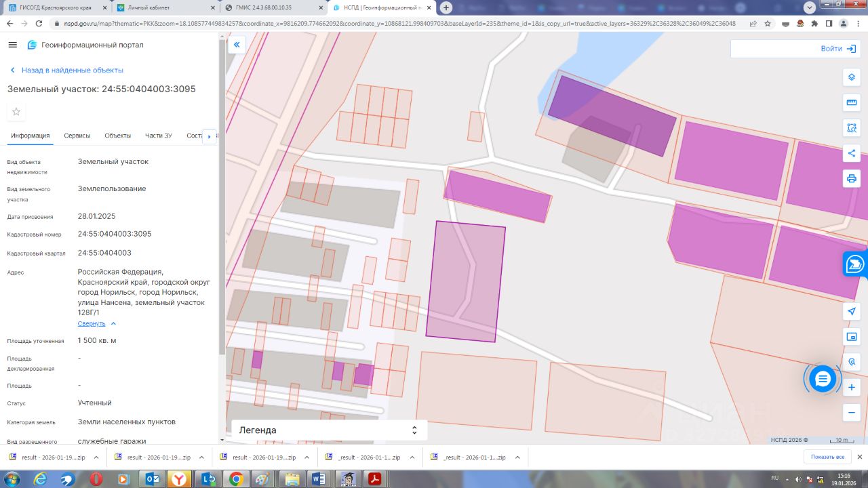Screen dimensions: 868x488
Task: Zoom out the map with minus button
Action: pos(852,412)
